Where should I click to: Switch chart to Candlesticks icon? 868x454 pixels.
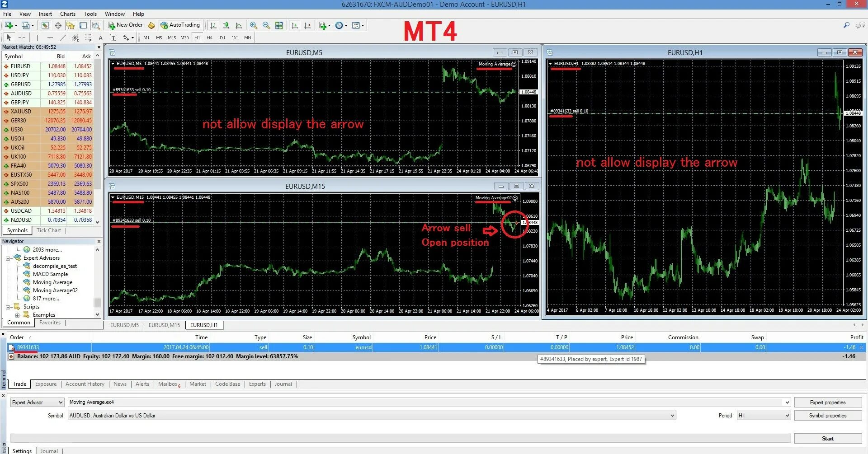click(226, 25)
